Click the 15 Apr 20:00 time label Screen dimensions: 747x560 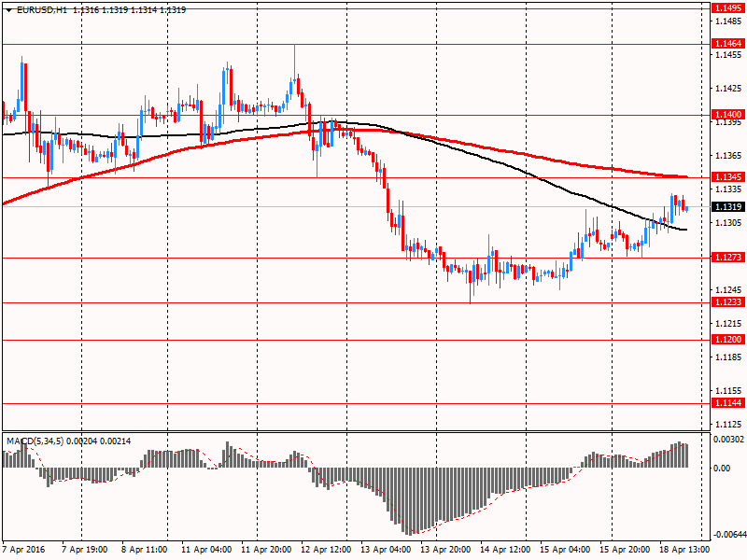click(x=625, y=549)
